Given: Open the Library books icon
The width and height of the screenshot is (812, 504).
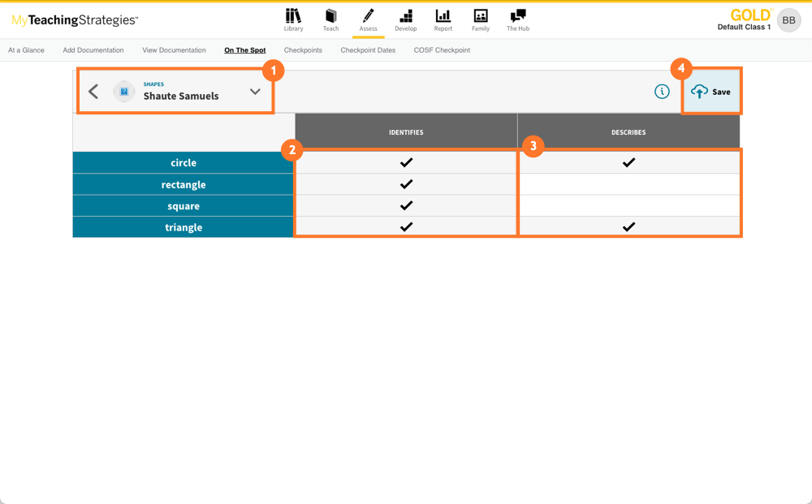Looking at the screenshot, I should (x=293, y=16).
